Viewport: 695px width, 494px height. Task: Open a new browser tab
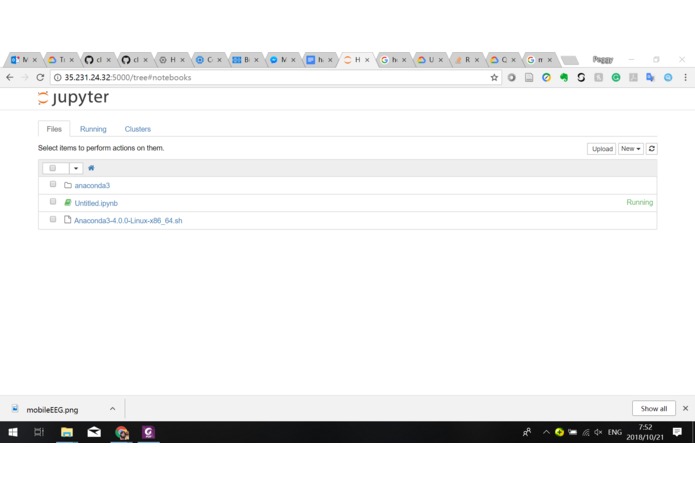[x=570, y=60]
